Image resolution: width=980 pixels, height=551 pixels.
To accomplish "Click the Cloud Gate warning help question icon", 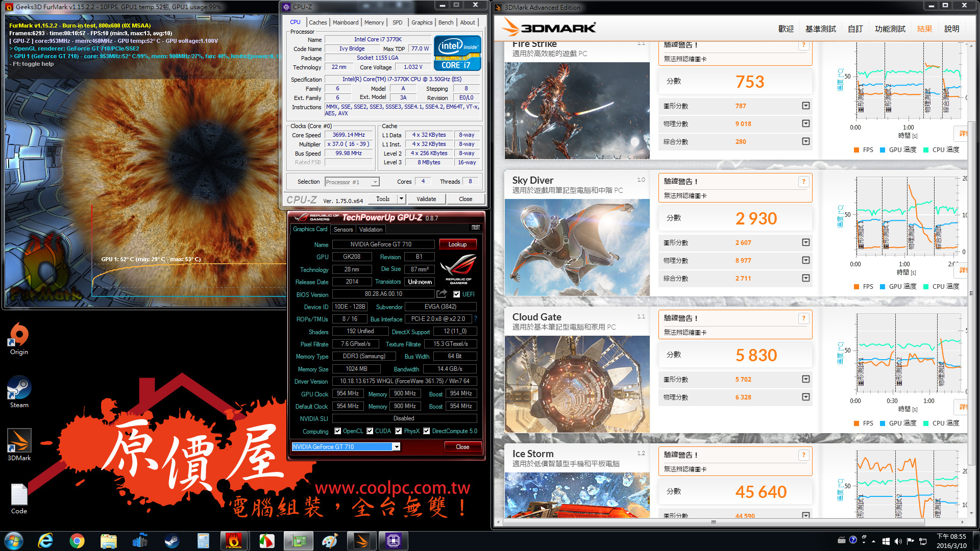I will [803, 318].
